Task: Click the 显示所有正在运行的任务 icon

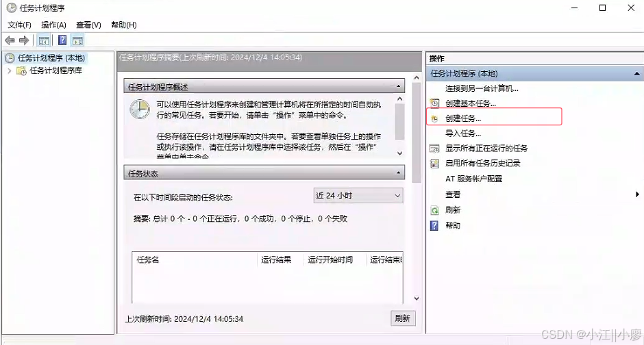Action: point(434,149)
